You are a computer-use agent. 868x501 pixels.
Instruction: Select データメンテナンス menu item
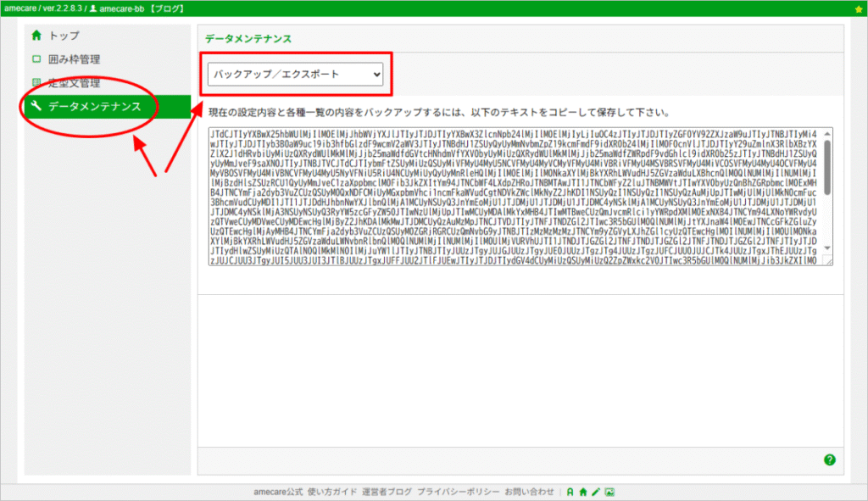coord(93,106)
